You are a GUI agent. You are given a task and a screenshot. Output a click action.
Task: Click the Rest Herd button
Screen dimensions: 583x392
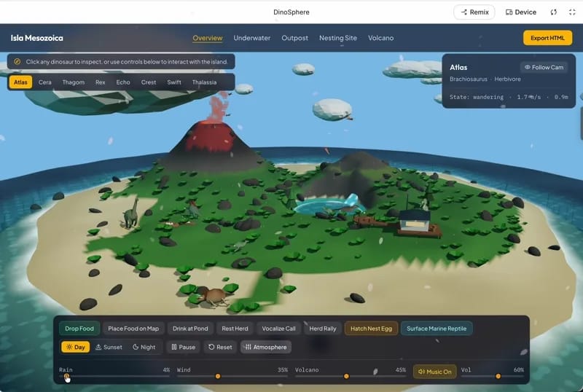tap(235, 329)
